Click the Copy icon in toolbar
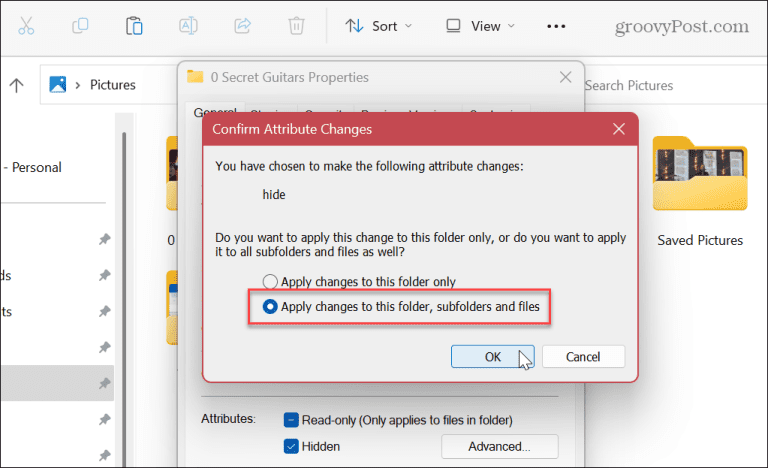The width and height of the screenshot is (768, 468). [81, 26]
